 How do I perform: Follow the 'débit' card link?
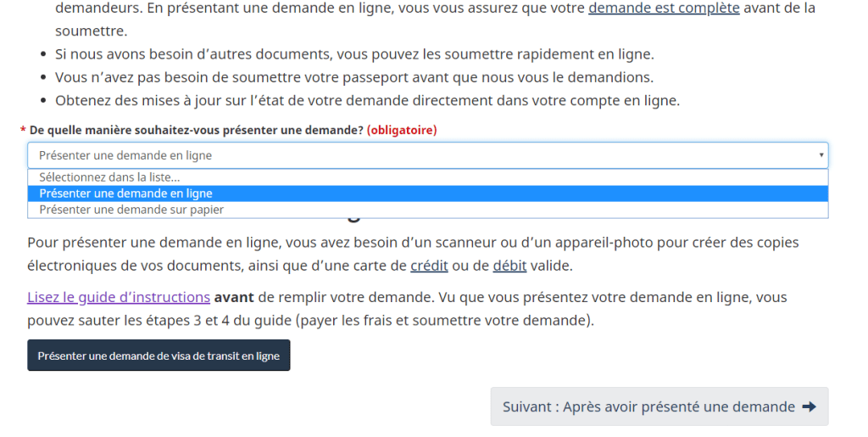point(509,266)
